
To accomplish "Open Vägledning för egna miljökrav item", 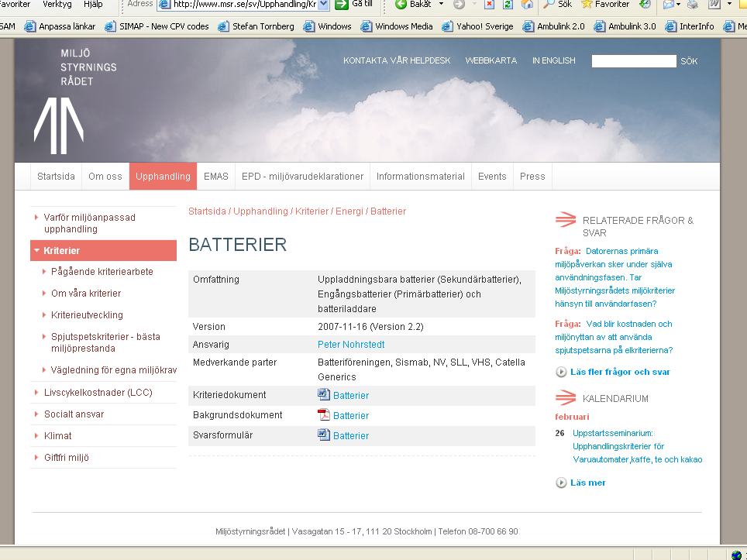I will 114,370.
